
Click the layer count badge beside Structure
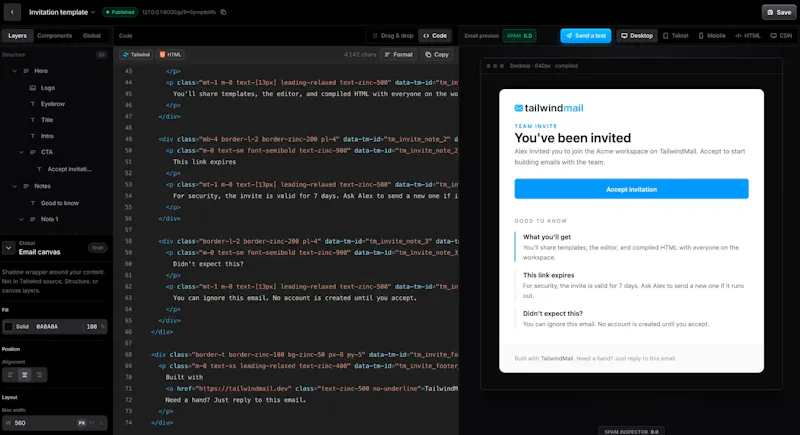tap(101, 55)
